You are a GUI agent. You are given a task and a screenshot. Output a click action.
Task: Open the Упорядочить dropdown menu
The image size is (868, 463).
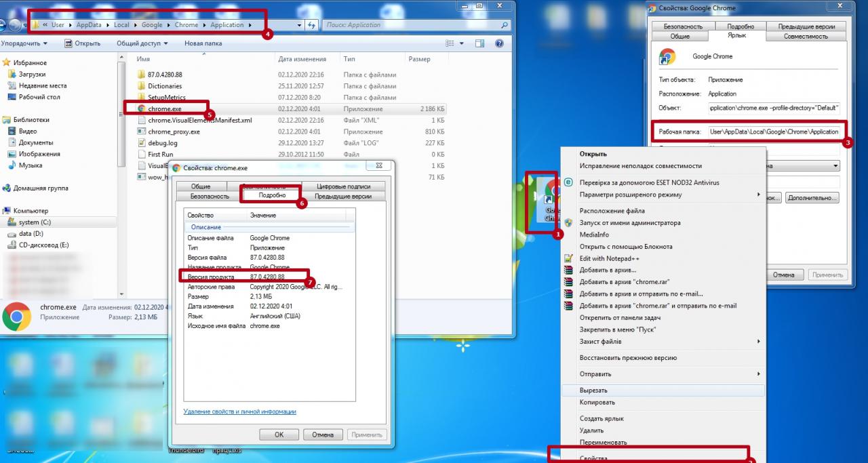coord(24,43)
